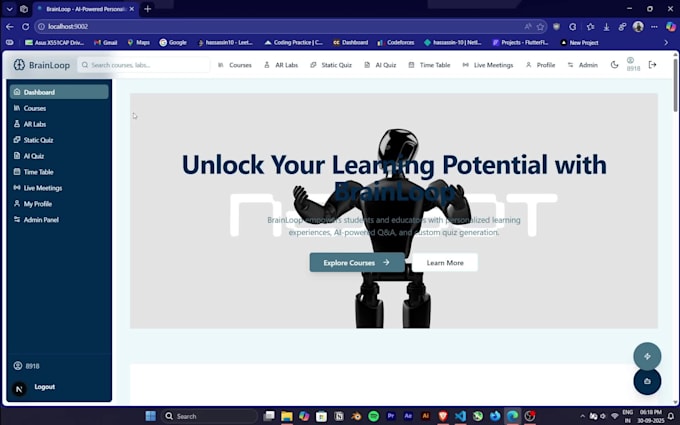This screenshot has width=680, height=425.
Task: Reload the page with the refresh icon
Action: 26,27
